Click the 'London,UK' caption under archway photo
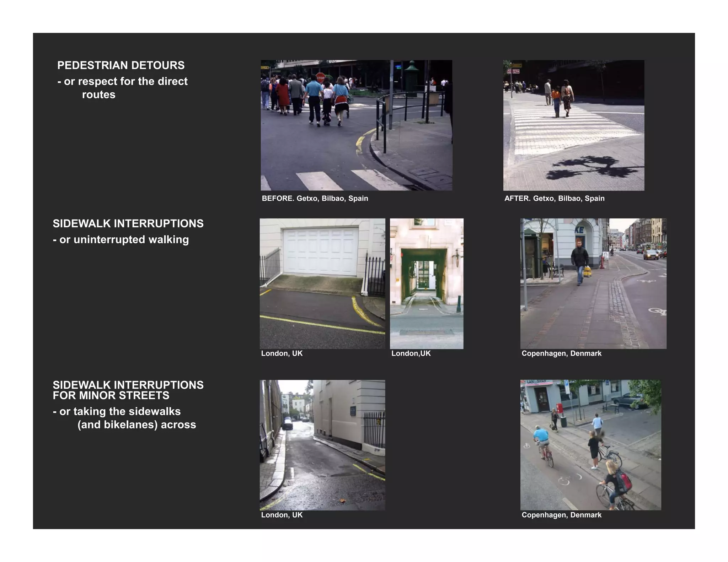This screenshot has width=728, height=562. tap(411, 353)
